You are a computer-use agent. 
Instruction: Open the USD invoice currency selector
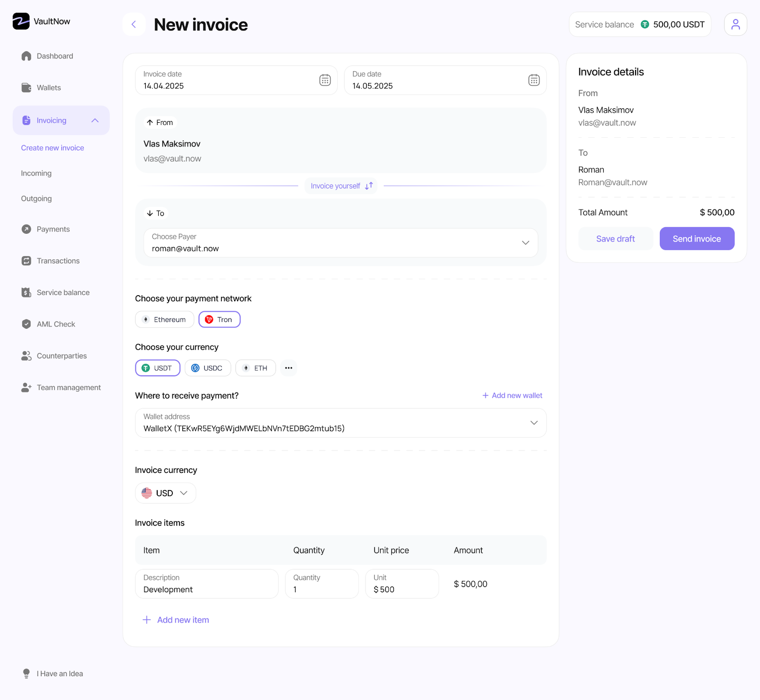[165, 493]
